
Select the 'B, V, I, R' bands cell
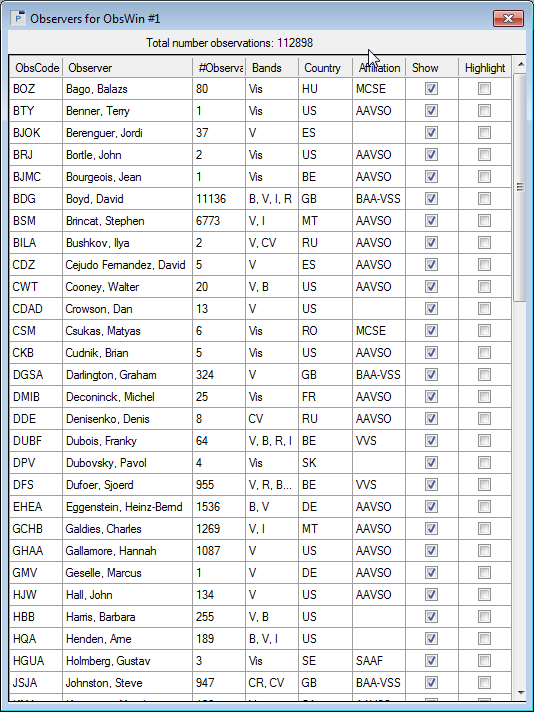pyautogui.click(x=272, y=198)
